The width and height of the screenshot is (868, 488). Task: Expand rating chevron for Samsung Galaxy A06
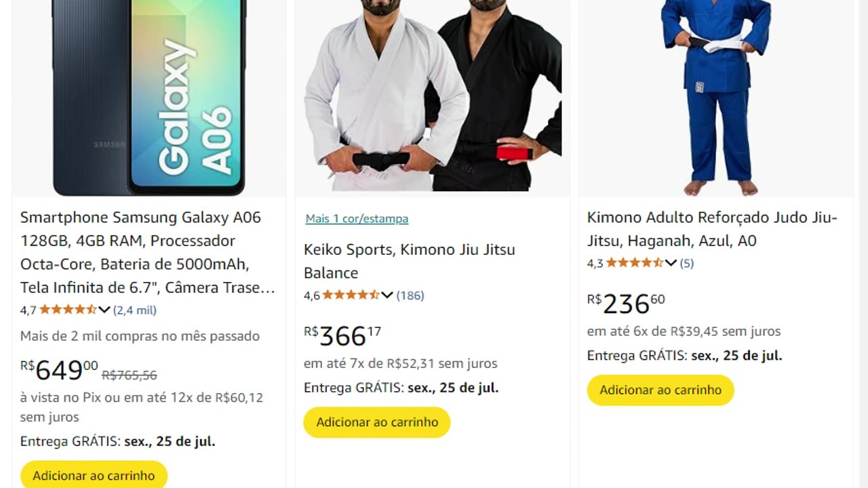click(104, 310)
